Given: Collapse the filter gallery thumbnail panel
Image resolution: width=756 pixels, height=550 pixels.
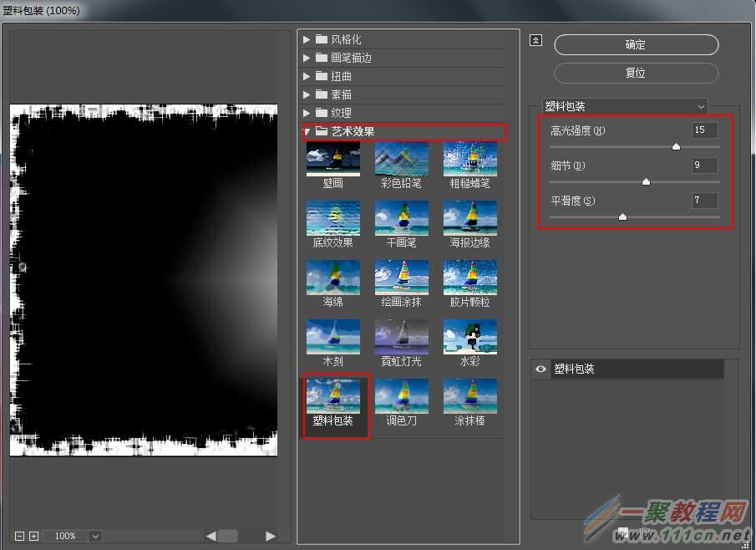Looking at the screenshot, I should 535,40.
